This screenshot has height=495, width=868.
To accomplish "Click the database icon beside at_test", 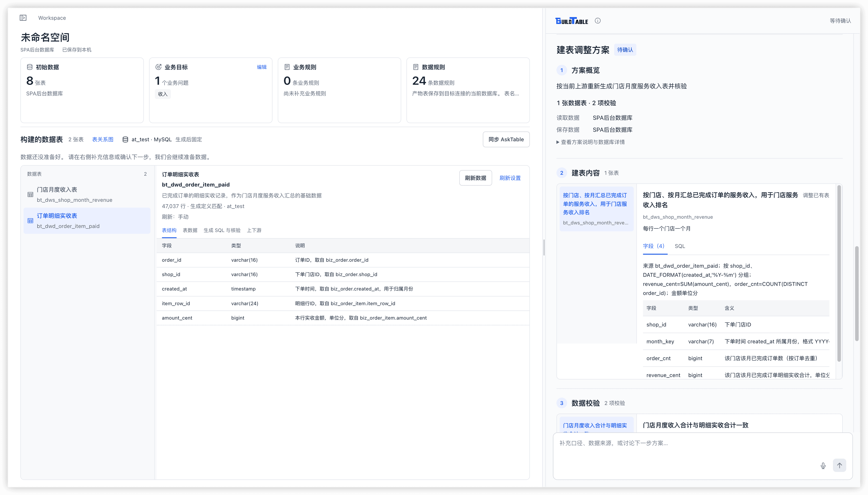I will [x=125, y=139].
